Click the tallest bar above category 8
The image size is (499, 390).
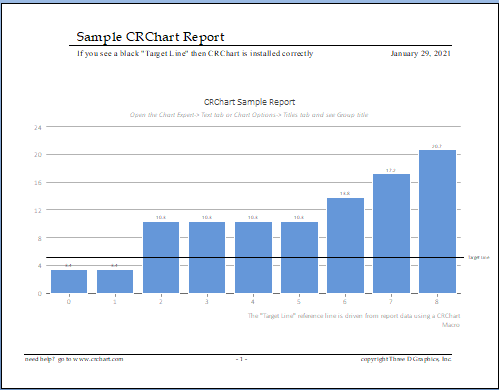point(437,221)
